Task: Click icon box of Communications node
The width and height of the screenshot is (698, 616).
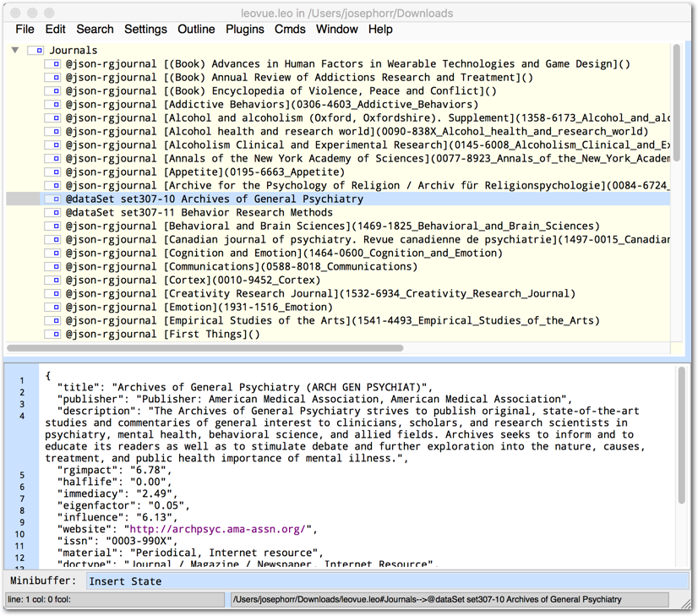Action: pyautogui.click(x=52, y=267)
